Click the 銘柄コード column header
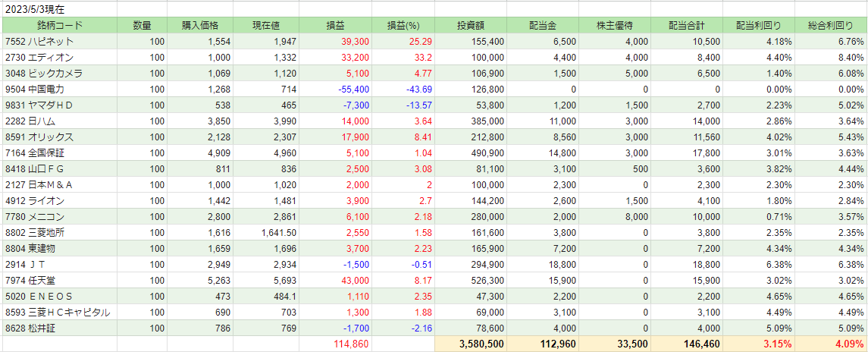 (x=59, y=26)
